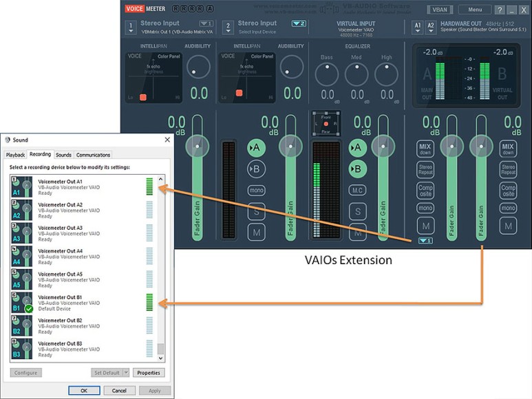
Task: Toggle bus A routing on Stereo Input 2
Action: (x=256, y=148)
